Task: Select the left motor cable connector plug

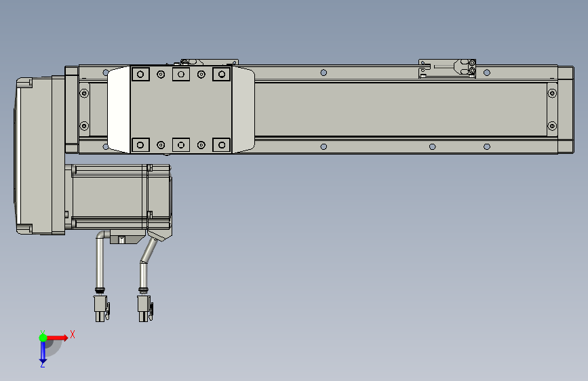Action: tap(101, 308)
